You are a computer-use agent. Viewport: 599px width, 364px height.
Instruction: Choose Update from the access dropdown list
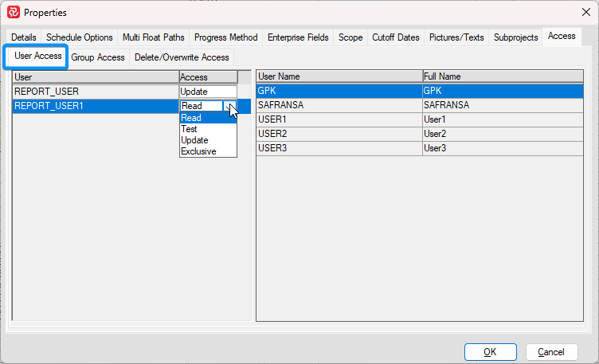pyautogui.click(x=194, y=140)
